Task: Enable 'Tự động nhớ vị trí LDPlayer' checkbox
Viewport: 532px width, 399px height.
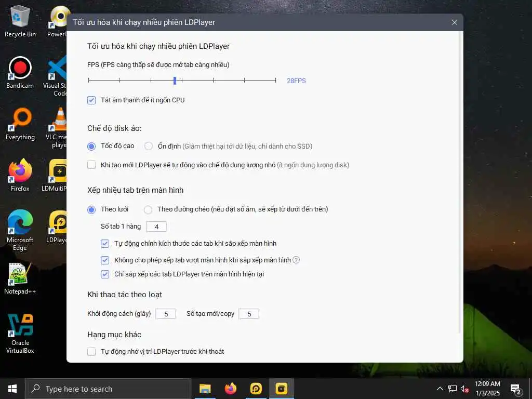Action: coord(91,352)
